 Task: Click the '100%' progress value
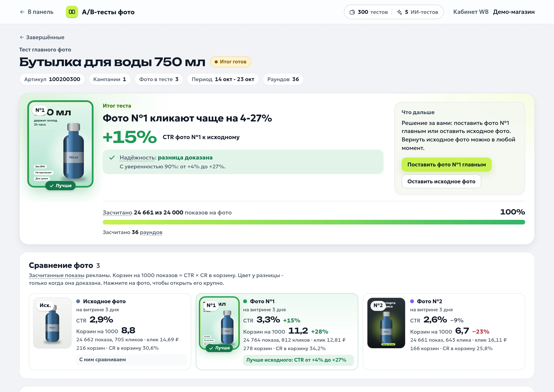[x=512, y=212]
